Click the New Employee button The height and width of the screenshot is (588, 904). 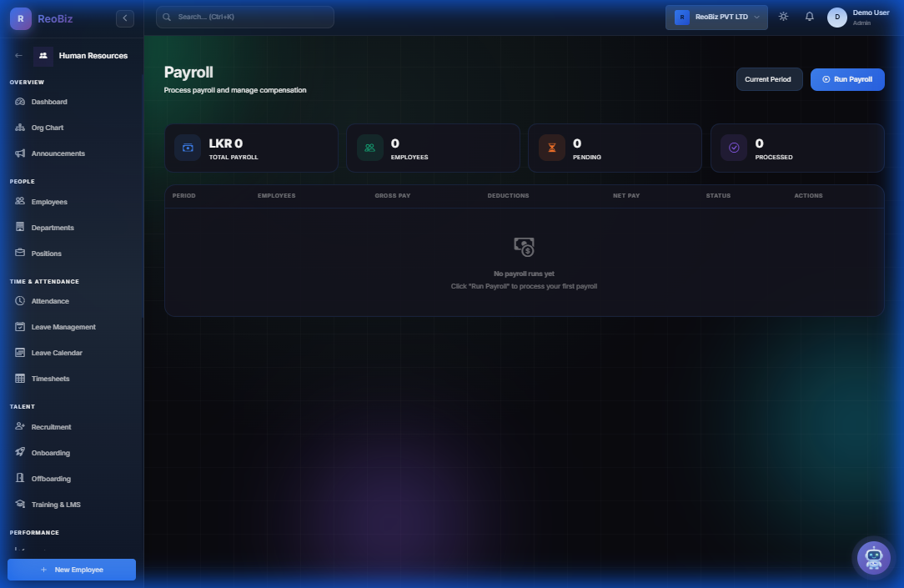(x=72, y=570)
